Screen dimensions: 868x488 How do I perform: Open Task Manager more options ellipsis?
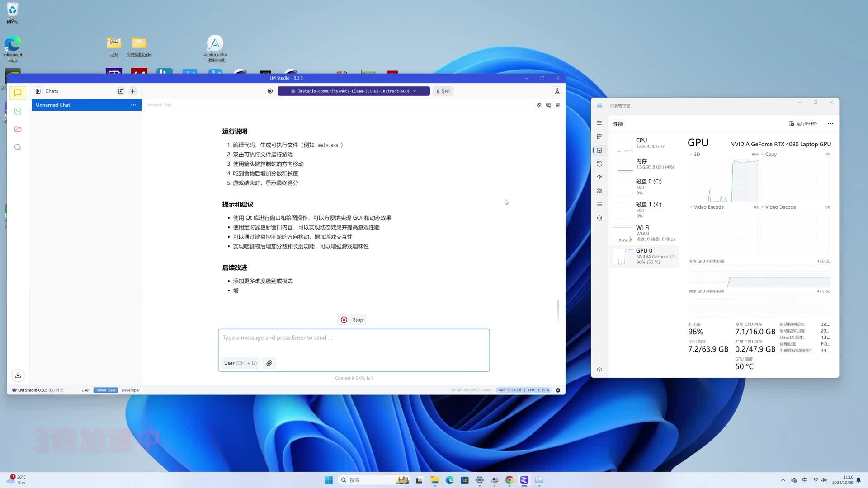coord(830,123)
